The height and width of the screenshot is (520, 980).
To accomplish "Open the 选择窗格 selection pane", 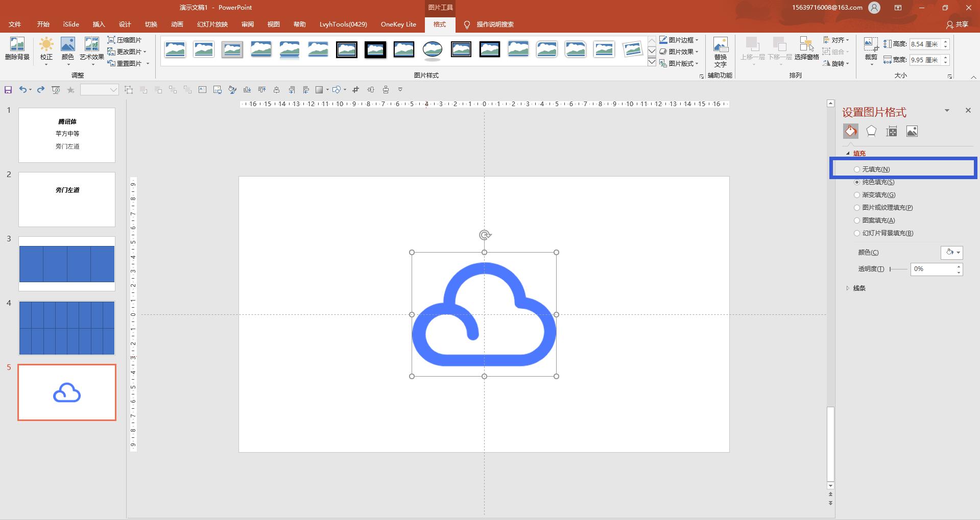I will (806, 49).
